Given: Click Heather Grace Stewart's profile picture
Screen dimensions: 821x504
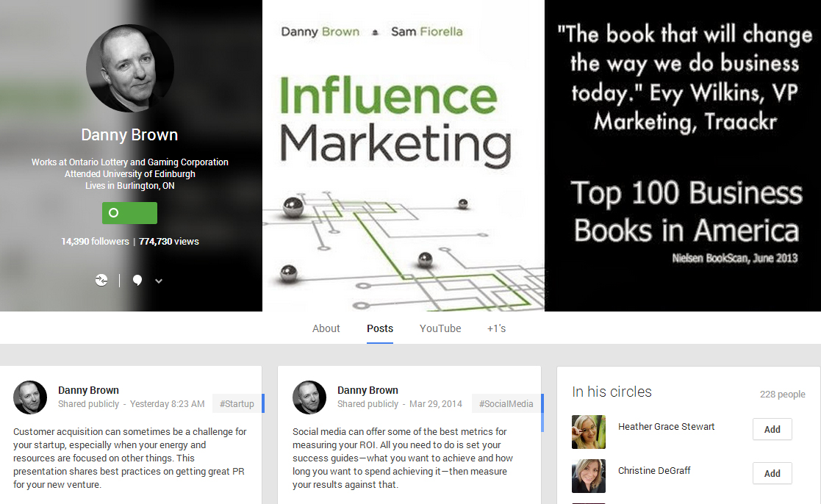Looking at the screenshot, I should pos(589,432).
